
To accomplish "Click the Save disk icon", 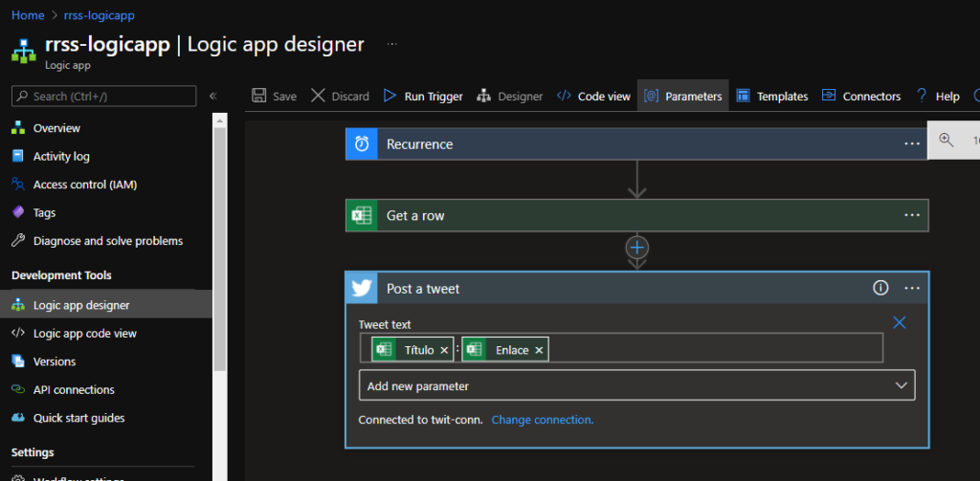I will pyautogui.click(x=258, y=97).
